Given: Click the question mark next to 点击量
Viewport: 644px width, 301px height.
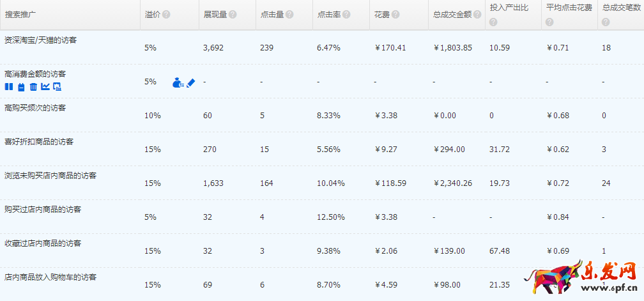Looking at the screenshot, I should tap(290, 15).
